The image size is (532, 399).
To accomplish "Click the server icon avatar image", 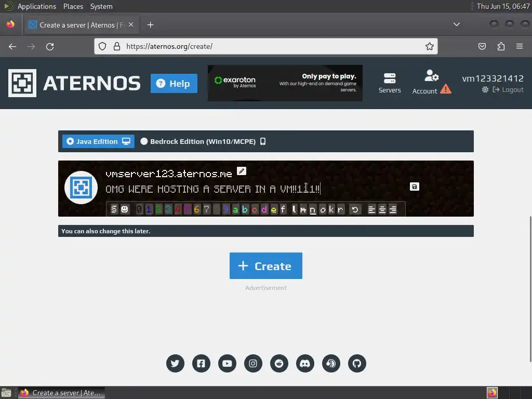I will click(x=81, y=187).
